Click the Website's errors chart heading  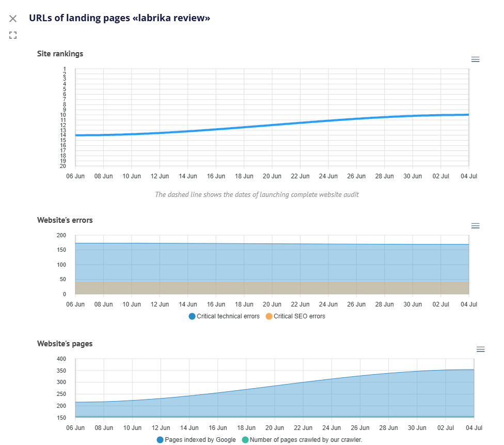tap(65, 220)
